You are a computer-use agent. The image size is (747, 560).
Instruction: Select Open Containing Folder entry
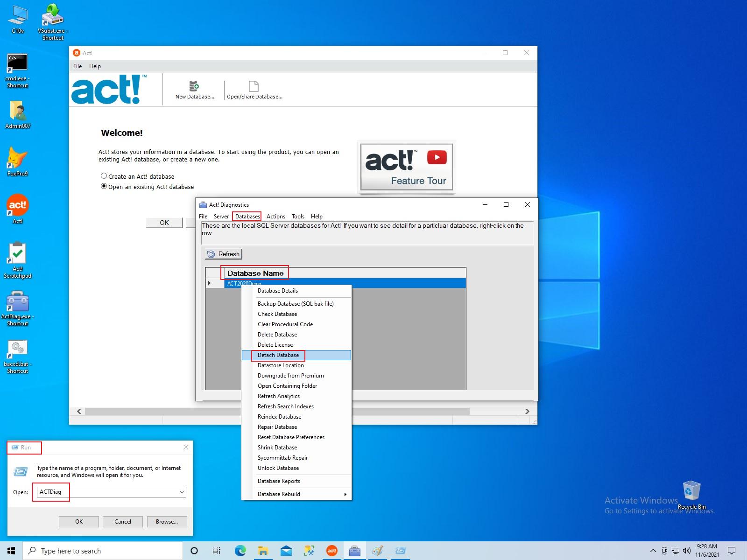(x=296, y=386)
